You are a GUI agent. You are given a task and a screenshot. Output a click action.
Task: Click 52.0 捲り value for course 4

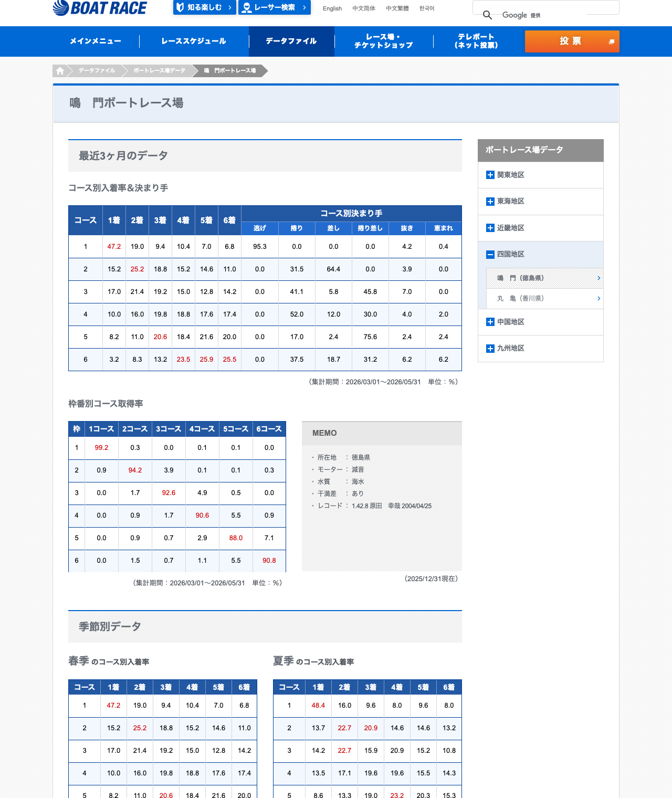[297, 314]
